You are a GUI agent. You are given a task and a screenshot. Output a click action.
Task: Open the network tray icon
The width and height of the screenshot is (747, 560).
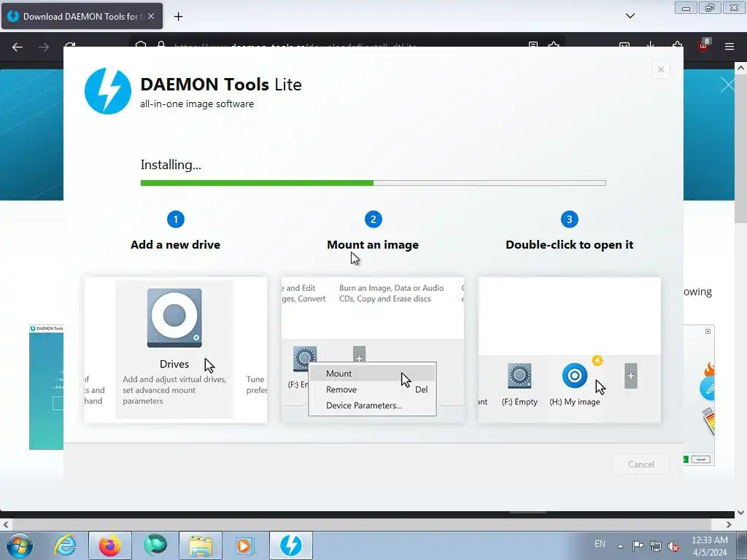[656, 545]
